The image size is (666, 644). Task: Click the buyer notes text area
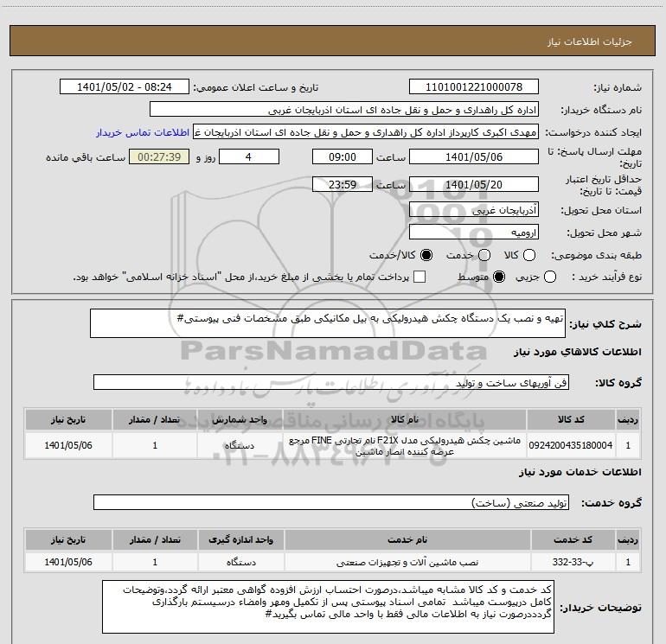[x=328, y=607]
